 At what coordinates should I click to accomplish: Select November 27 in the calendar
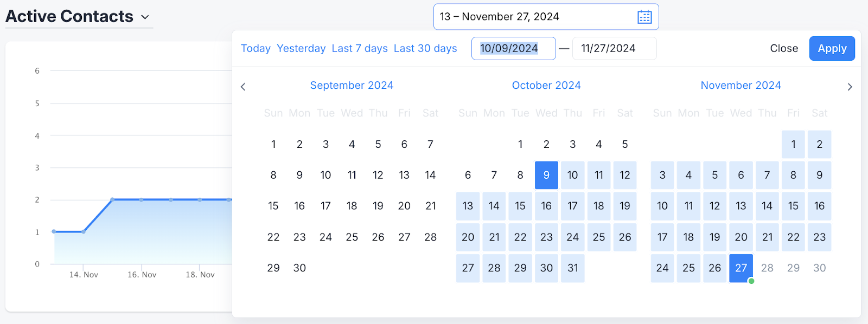tap(741, 268)
